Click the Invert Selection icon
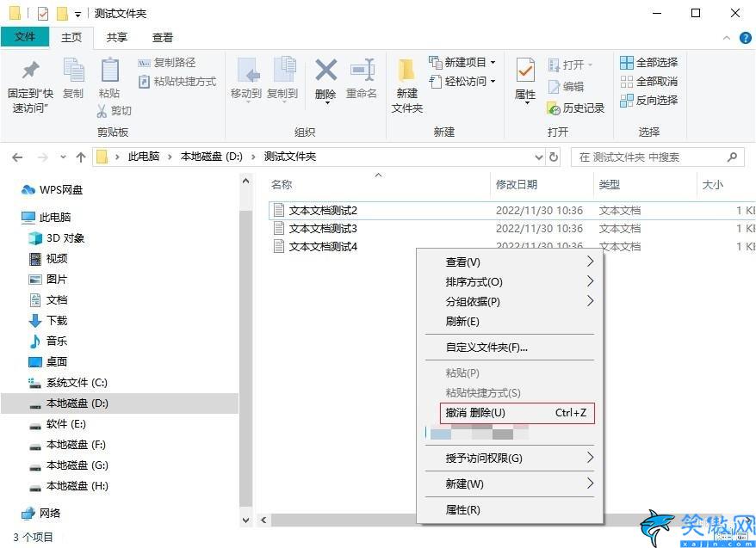This screenshot has height=548, width=756. [626, 100]
